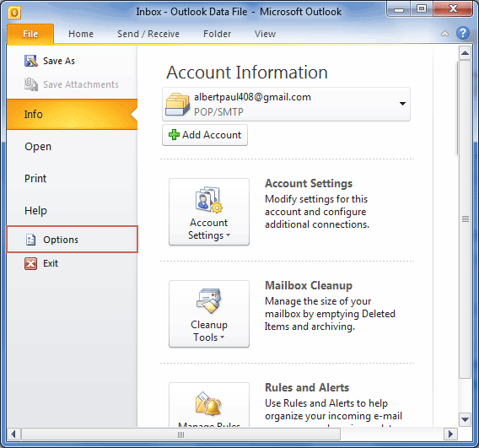This screenshot has height=448, width=479.
Task: Click the account mailbox folder icon
Action: point(177,105)
